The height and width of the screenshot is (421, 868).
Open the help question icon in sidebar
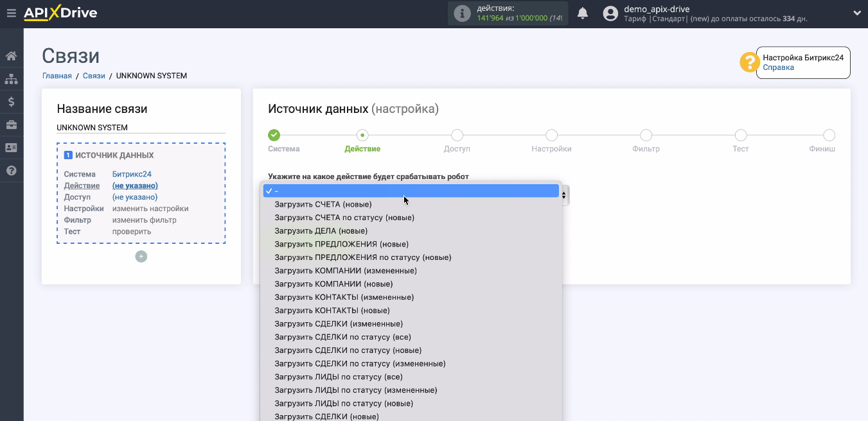pyautogui.click(x=11, y=171)
